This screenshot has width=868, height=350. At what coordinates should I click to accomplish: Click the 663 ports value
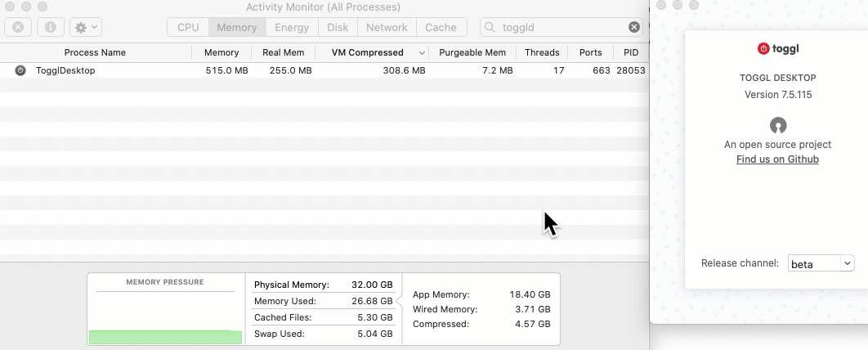click(601, 70)
